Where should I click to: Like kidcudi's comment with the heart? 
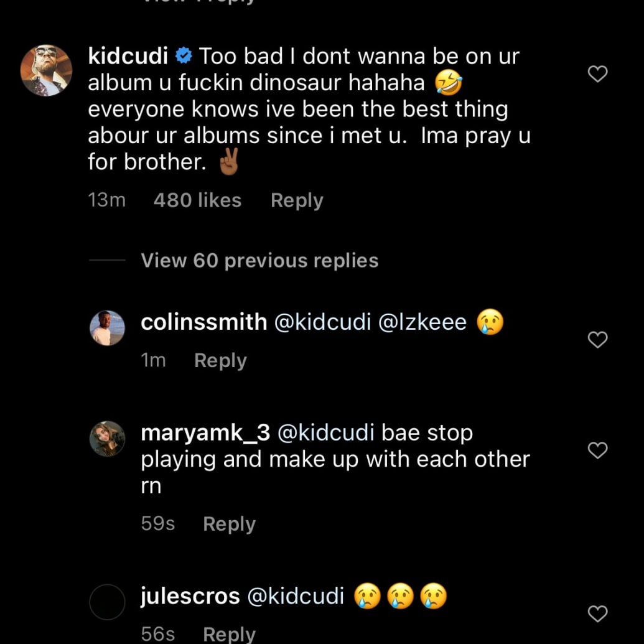(597, 75)
